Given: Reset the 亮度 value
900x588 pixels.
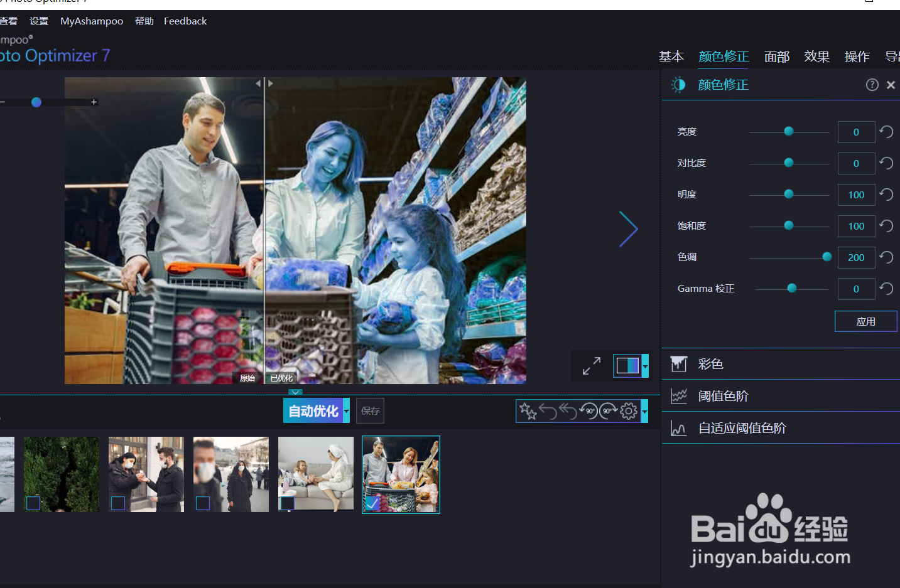Looking at the screenshot, I should click(x=886, y=132).
